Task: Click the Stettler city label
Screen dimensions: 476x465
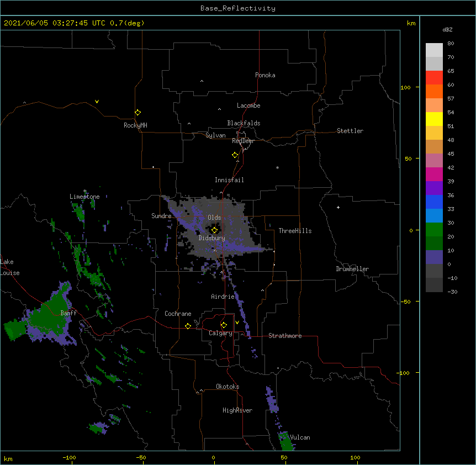Action: (350, 131)
